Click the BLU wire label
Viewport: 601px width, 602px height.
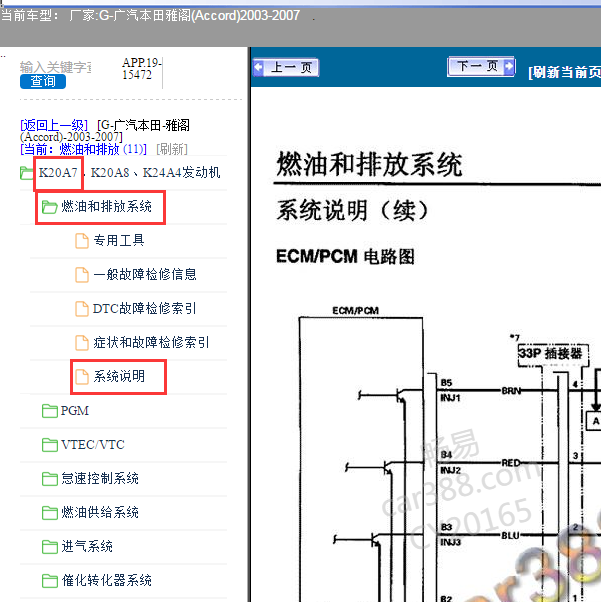pyautogui.click(x=510, y=535)
